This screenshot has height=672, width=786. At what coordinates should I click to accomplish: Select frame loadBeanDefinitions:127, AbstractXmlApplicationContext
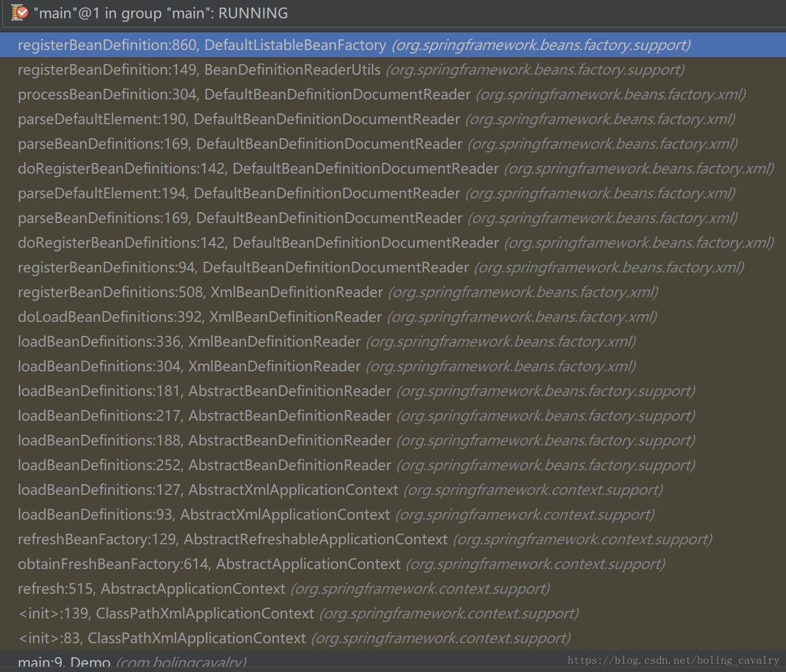(x=393, y=490)
